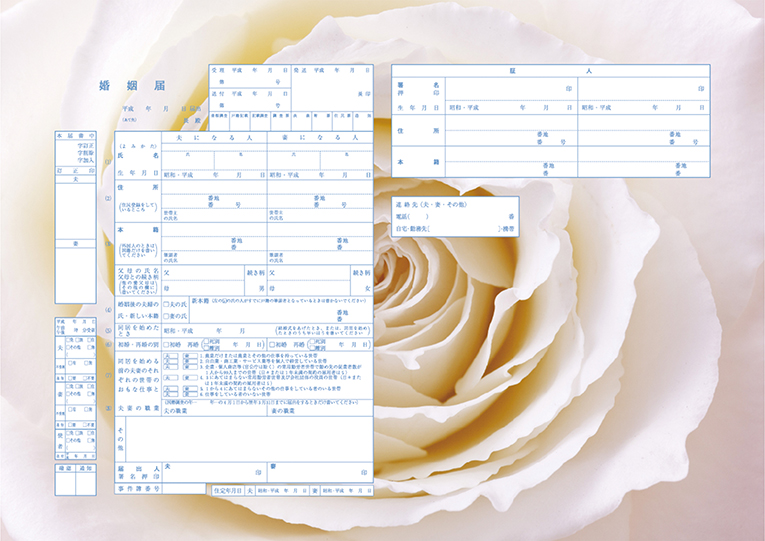765x541 pixels.
Task: Tick the 妻の氏 checkbox
Action: coord(166,316)
